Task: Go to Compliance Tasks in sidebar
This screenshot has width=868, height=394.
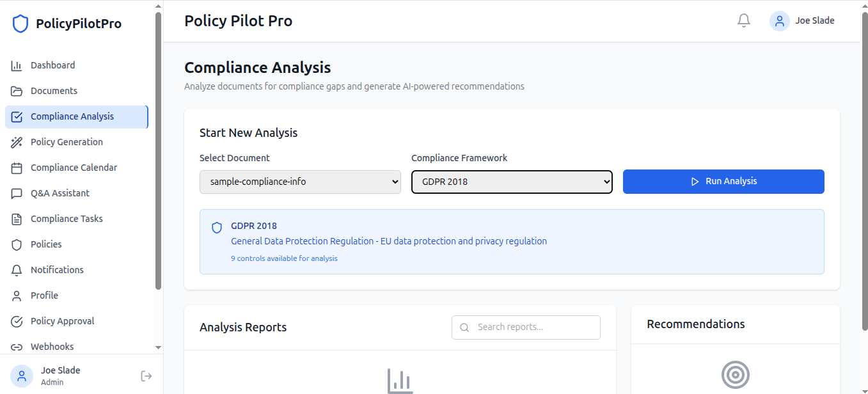Action: 67,219
